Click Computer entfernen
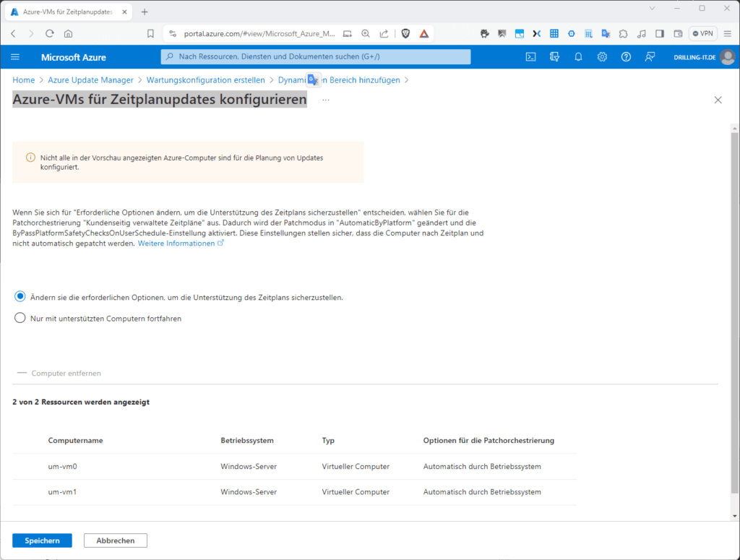 [59, 373]
